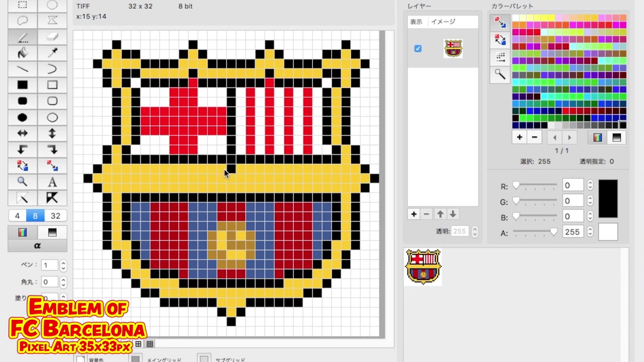Switch to the イメージ column header

[x=443, y=22]
